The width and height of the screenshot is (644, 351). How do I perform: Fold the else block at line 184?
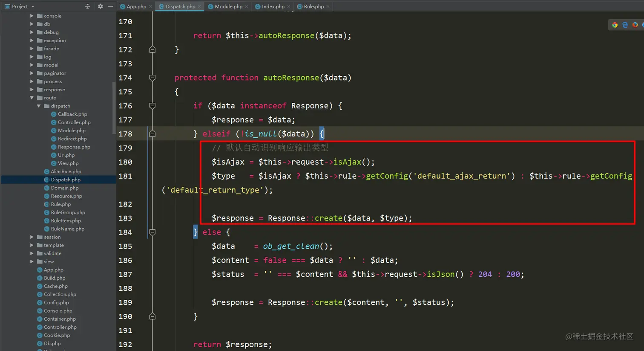[152, 232]
